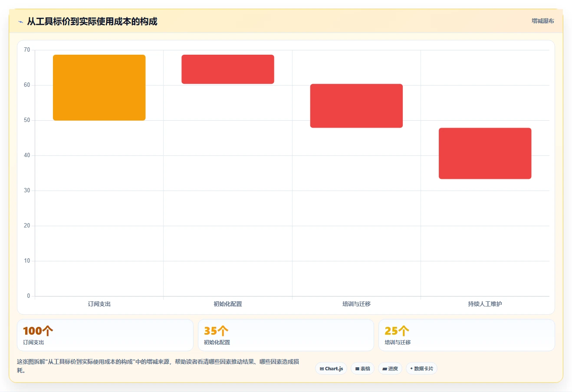Click the y-axis value 50
The height and width of the screenshot is (392, 572).
click(x=27, y=120)
